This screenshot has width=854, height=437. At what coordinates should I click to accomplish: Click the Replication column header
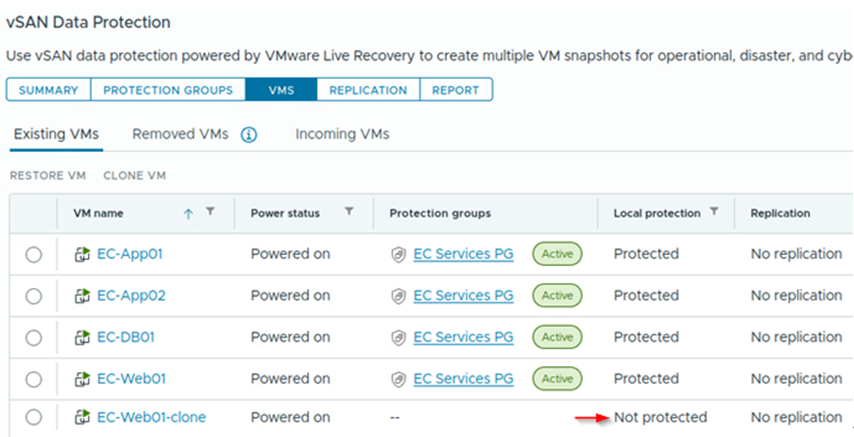click(780, 213)
